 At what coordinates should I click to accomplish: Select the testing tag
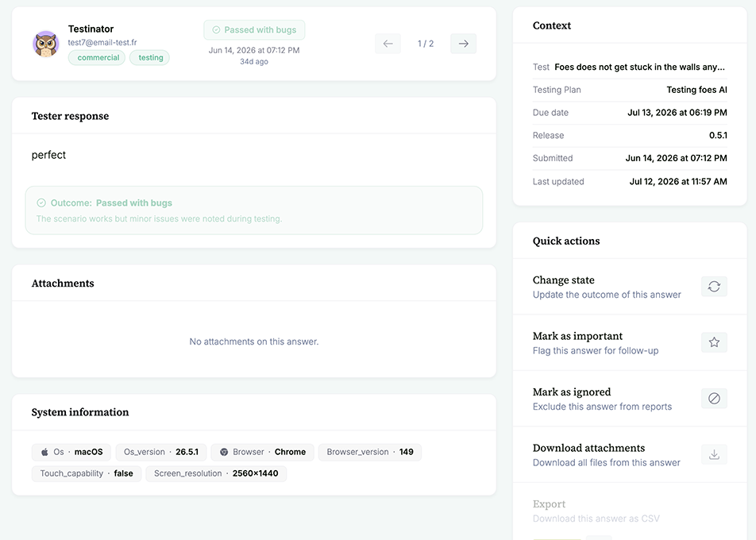click(x=150, y=57)
